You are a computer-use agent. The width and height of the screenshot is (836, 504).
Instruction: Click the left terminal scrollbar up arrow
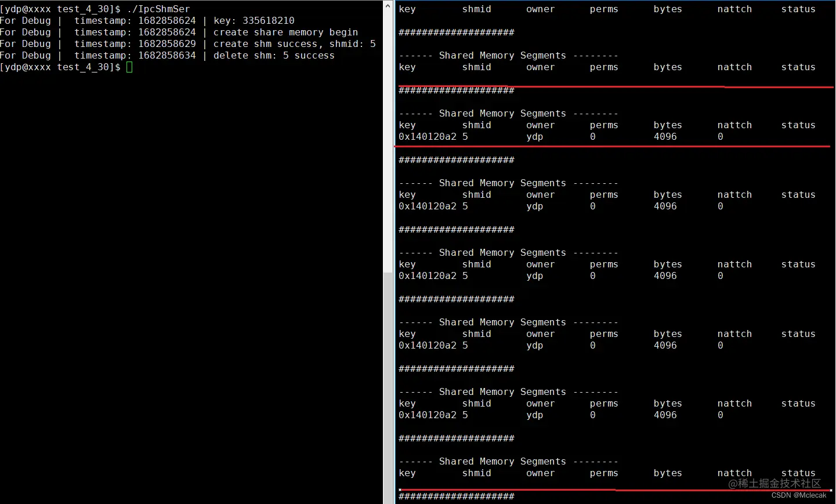tap(388, 6)
